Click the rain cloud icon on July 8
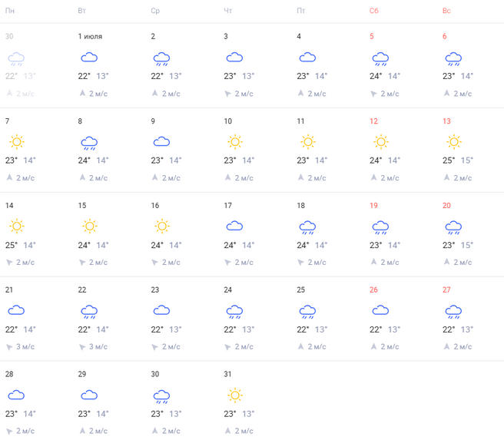This screenshot has width=504, height=440. tap(88, 143)
